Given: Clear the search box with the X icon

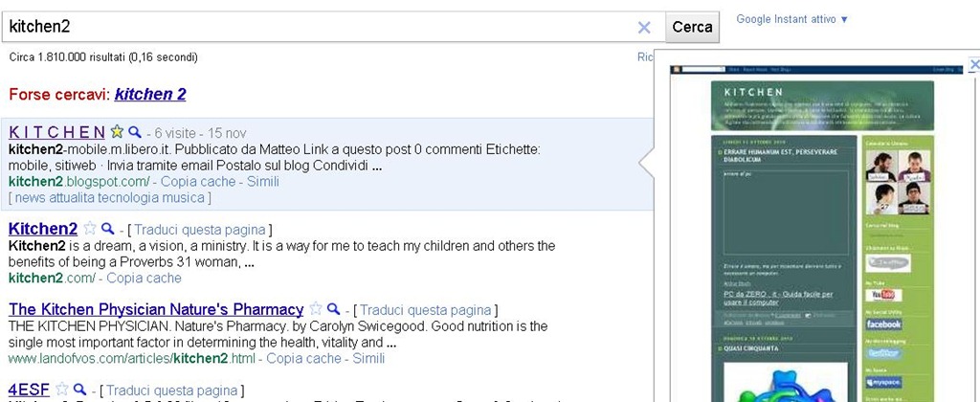Looking at the screenshot, I should tap(644, 28).
